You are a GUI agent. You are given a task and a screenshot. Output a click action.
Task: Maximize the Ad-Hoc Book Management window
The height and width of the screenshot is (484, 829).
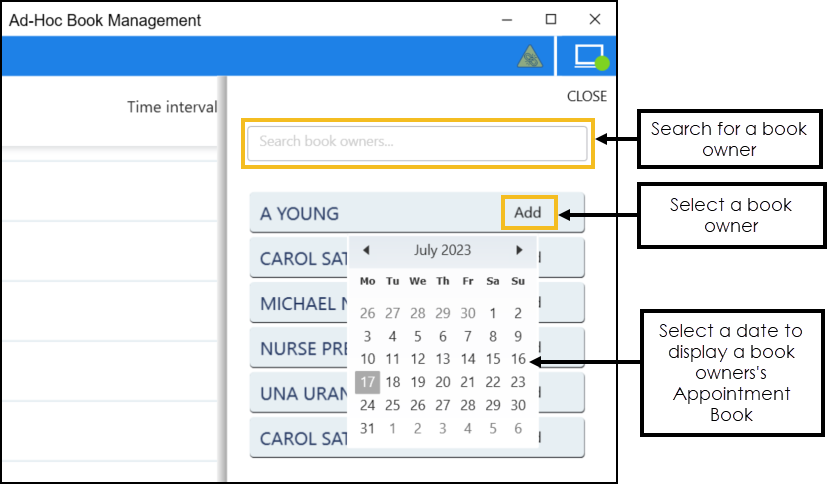click(551, 19)
